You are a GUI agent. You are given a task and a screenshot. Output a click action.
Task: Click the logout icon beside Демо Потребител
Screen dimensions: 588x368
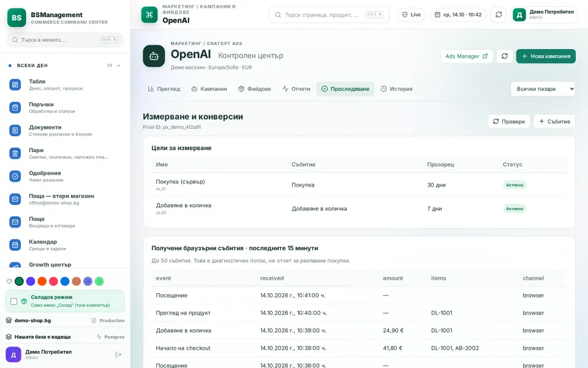coord(118,355)
